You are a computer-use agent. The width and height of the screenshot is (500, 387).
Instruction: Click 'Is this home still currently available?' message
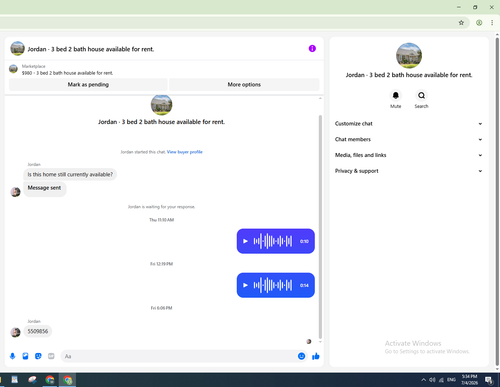pyautogui.click(x=70, y=174)
